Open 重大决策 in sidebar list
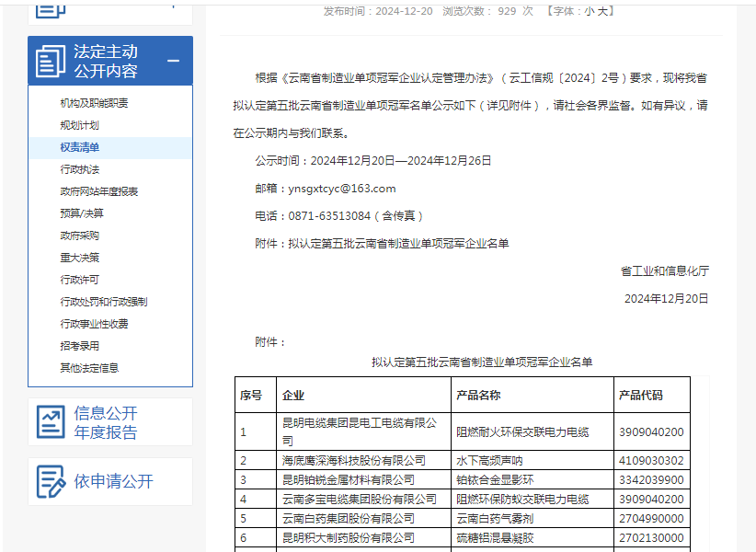756x552 pixels. click(x=79, y=258)
